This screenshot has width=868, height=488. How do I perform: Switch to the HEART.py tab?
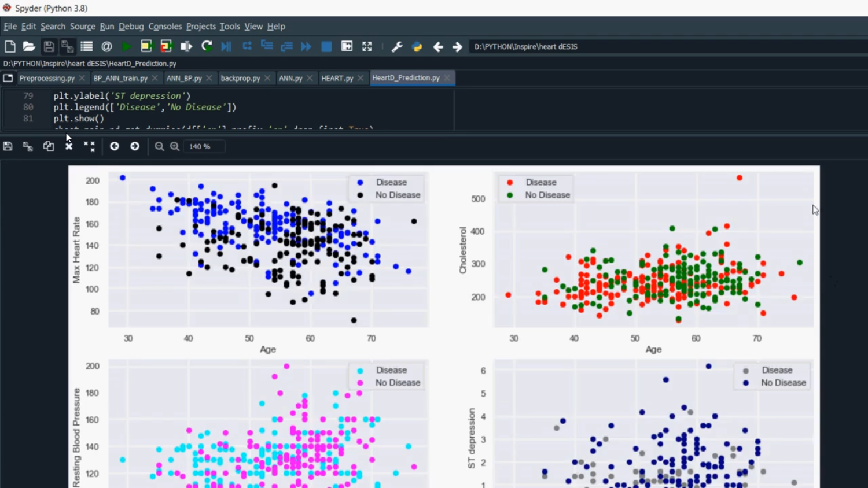click(x=337, y=77)
